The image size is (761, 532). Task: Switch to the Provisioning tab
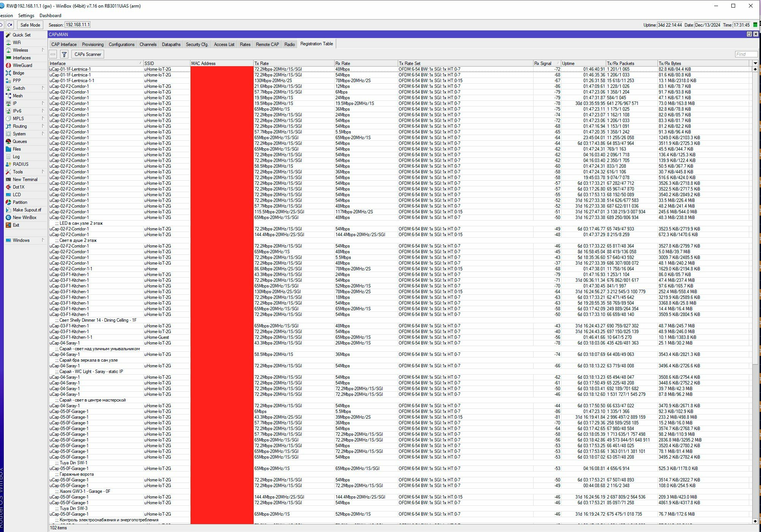93,44
